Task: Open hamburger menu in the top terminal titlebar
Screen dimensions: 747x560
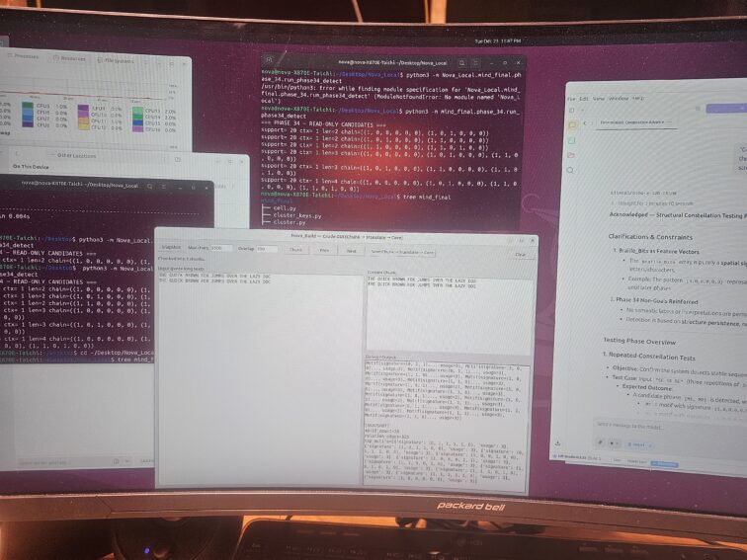Action: 475,63
